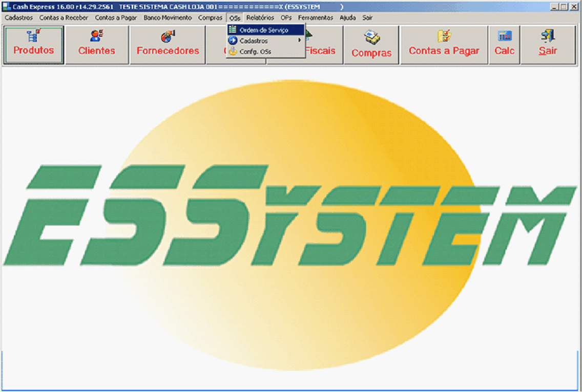The height and width of the screenshot is (392, 582).
Task: Collapse the open OSs menu in menu bar
Action: pyautogui.click(x=235, y=18)
